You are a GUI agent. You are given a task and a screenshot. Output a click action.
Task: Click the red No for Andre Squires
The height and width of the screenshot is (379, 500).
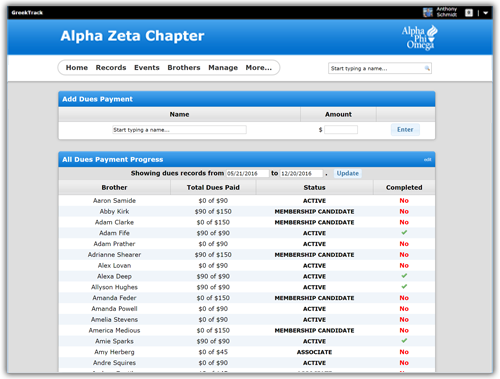[x=404, y=363]
